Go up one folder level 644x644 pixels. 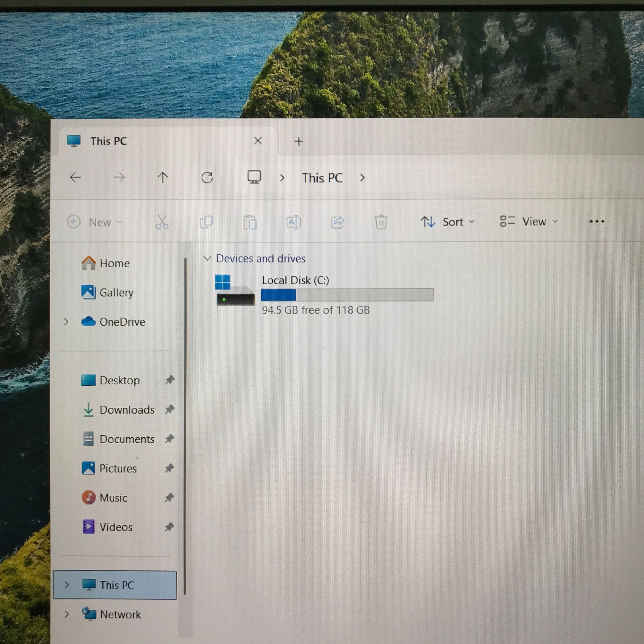tap(163, 178)
